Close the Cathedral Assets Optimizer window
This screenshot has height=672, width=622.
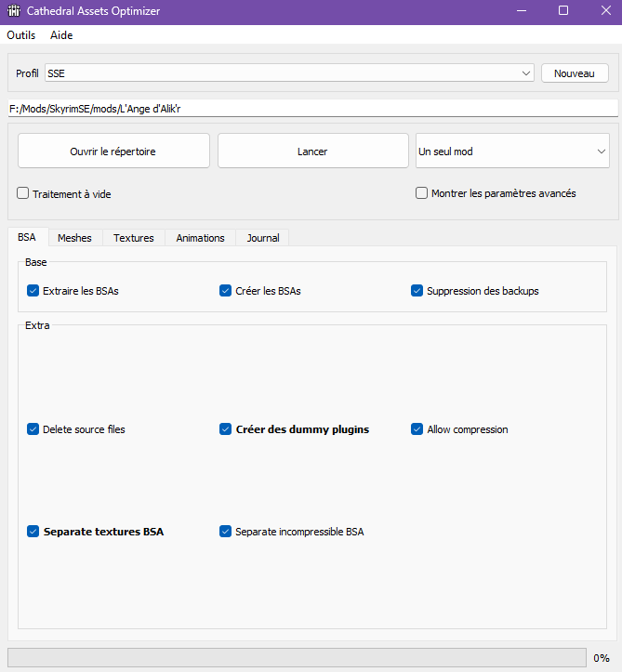point(605,11)
